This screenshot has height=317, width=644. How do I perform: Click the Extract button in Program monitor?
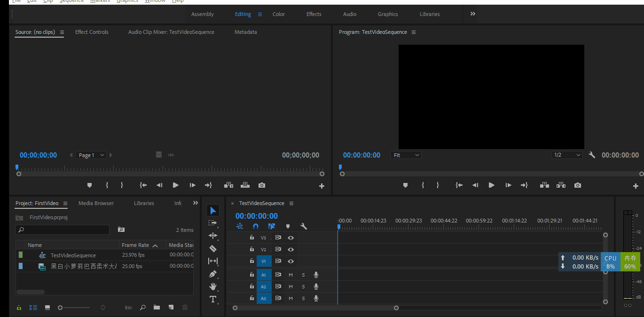[x=561, y=185]
